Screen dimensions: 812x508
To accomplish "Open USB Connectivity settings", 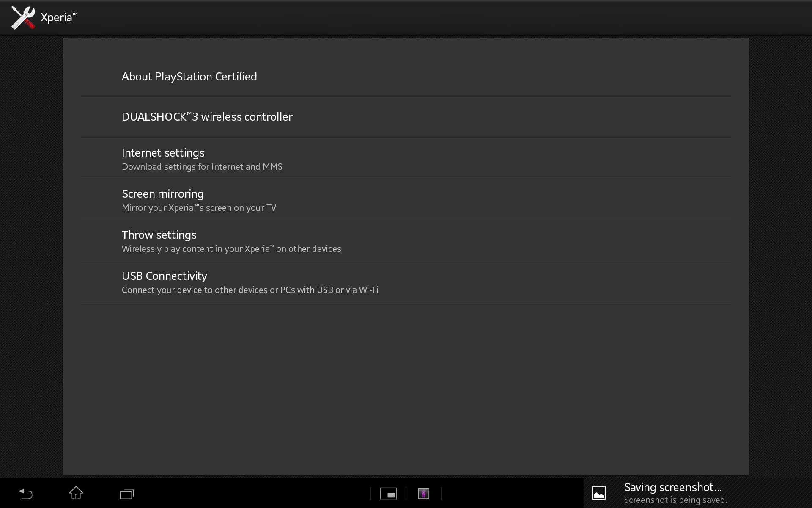I will (406, 282).
